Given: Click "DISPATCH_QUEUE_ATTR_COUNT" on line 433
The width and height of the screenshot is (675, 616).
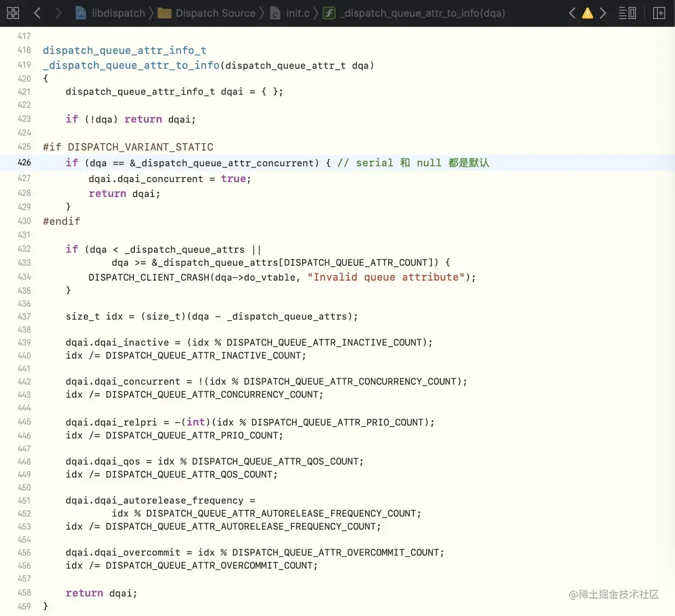Looking at the screenshot, I should pos(356,262).
